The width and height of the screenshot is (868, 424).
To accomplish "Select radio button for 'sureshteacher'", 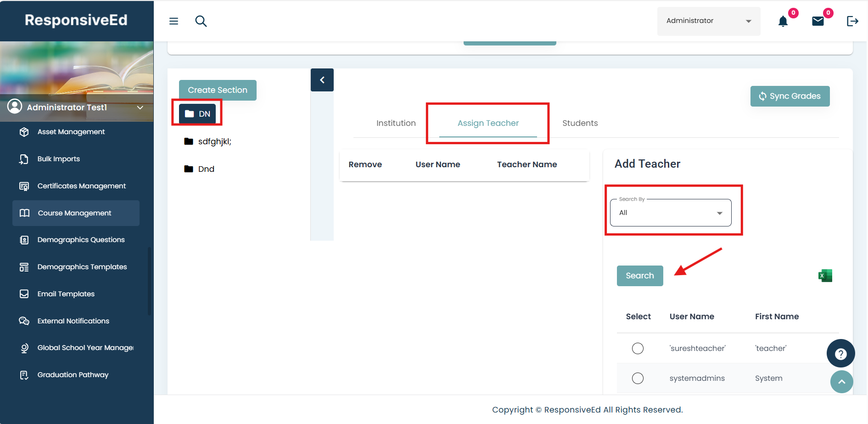I will pos(638,349).
